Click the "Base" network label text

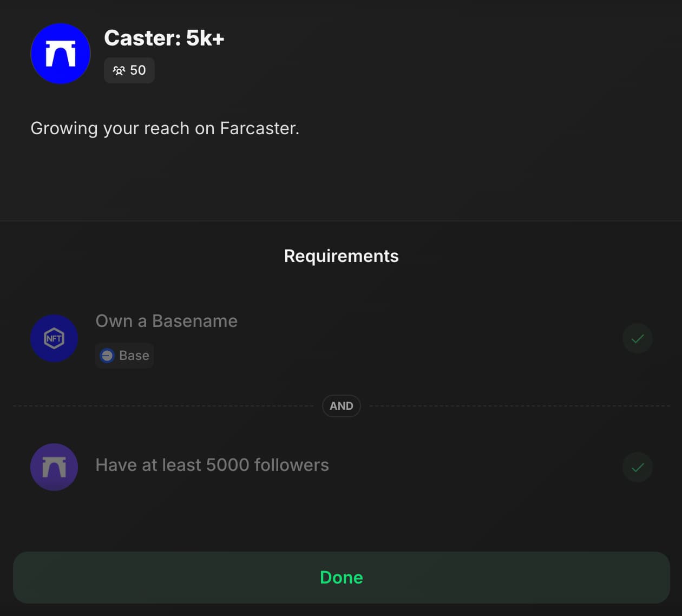point(134,356)
